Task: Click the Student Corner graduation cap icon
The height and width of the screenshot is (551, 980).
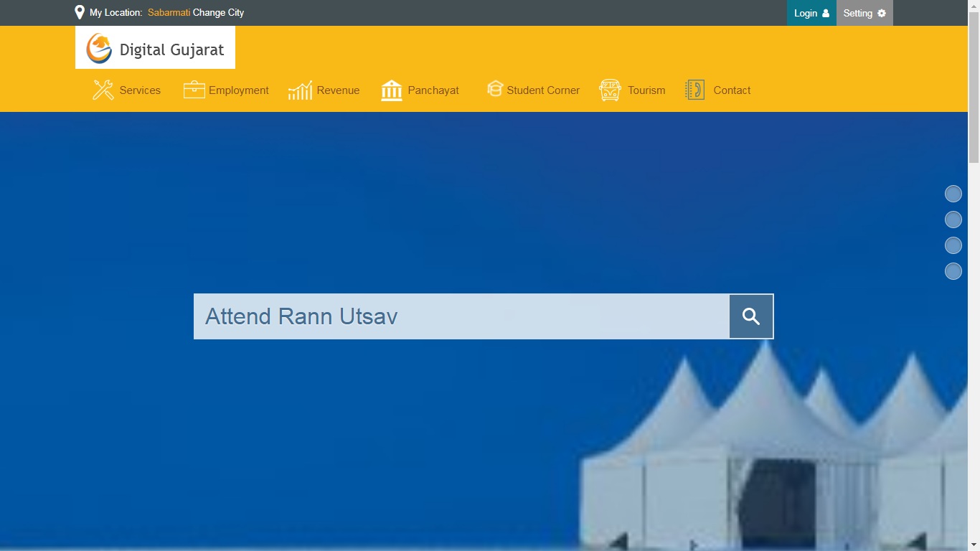Action: 495,89
